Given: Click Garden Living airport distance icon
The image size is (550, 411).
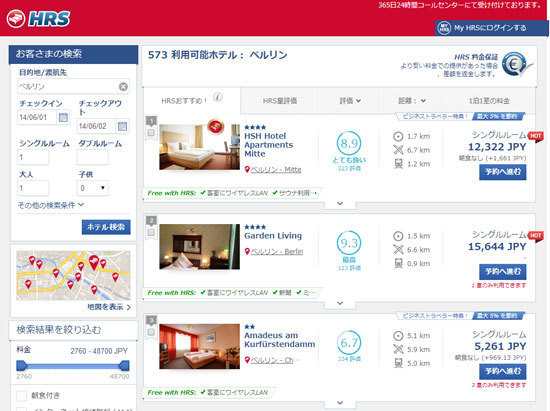Looking at the screenshot, I should click(x=398, y=250).
